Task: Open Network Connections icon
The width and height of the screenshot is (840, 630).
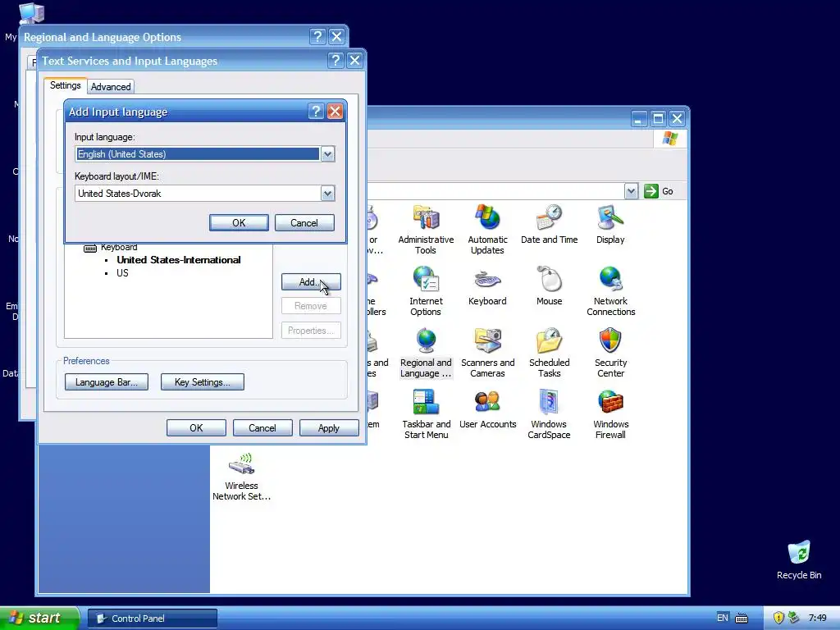Action: click(x=610, y=291)
